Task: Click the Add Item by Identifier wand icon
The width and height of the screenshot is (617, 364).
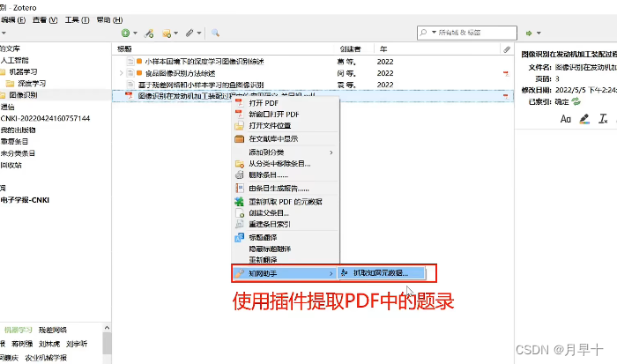Action: pos(149,33)
